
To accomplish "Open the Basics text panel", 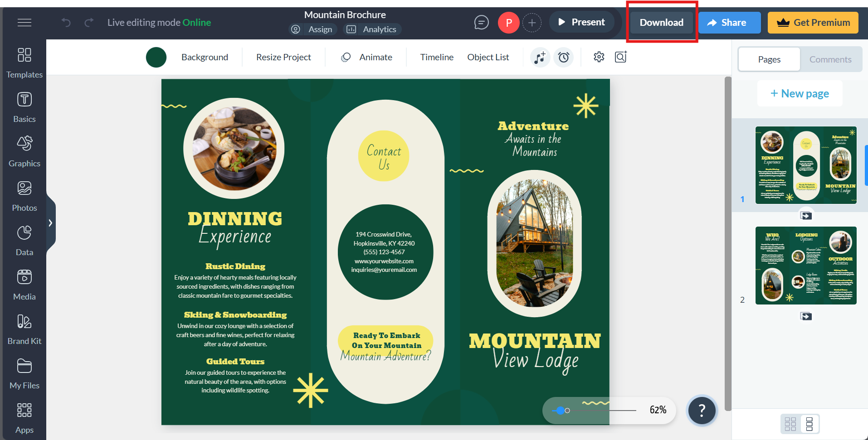I will pyautogui.click(x=24, y=107).
